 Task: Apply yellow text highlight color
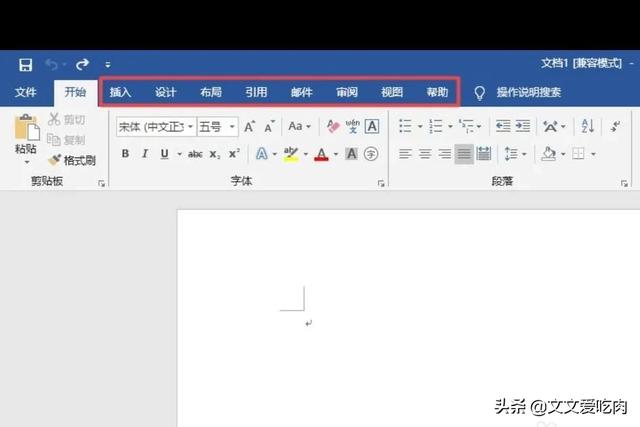point(291,154)
